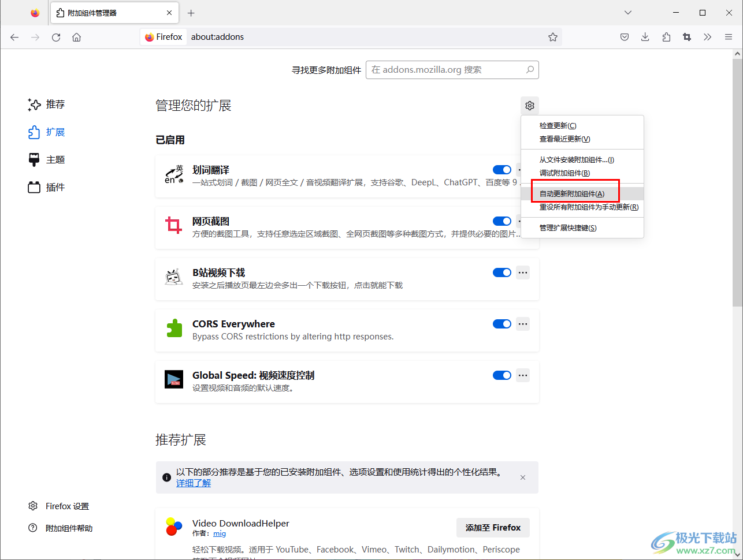The height and width of the screenshot is (560, 743).
Task: Open more options for CORS Everywhere
Action: click(523, 324)
